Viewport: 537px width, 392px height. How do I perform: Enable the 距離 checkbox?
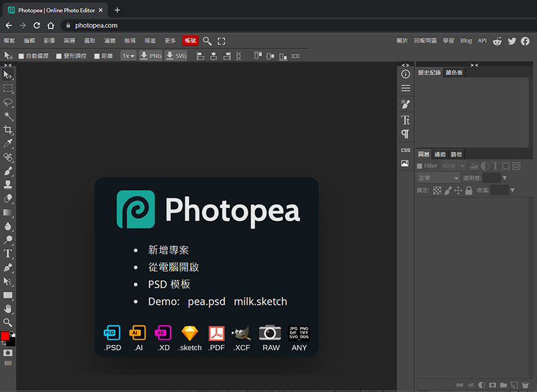[97, 56]
